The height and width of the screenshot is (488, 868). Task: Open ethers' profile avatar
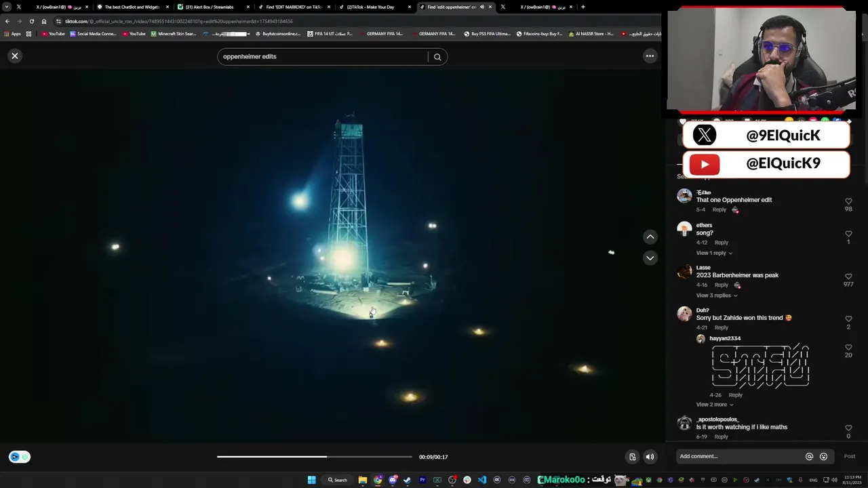pos(684,228)
